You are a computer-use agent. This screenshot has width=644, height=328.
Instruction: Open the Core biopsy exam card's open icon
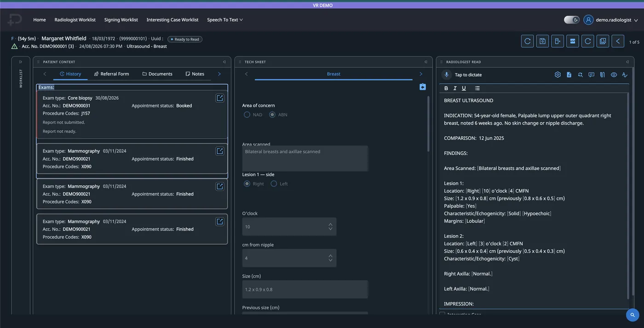pos(220,98)
